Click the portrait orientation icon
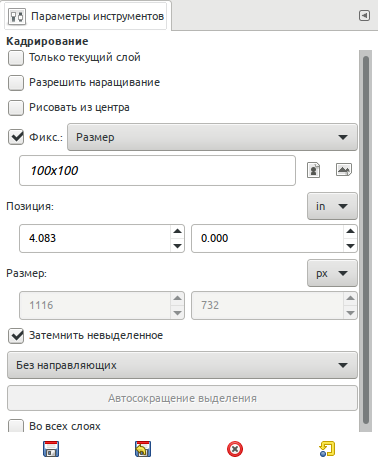 point(313,170)
